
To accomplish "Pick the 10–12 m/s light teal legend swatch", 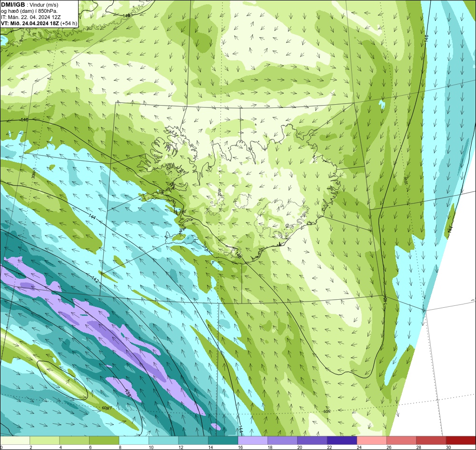I will 164,440.
